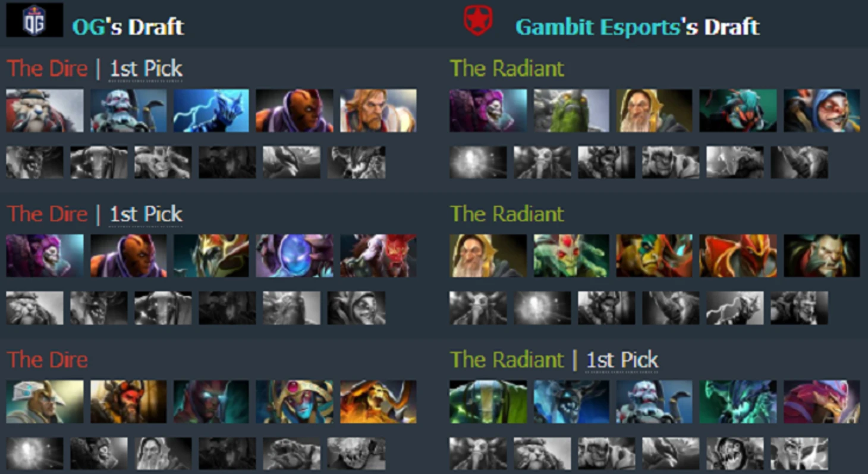Click banned Keeper of the Light in OG's third draft

coord(163,454)
